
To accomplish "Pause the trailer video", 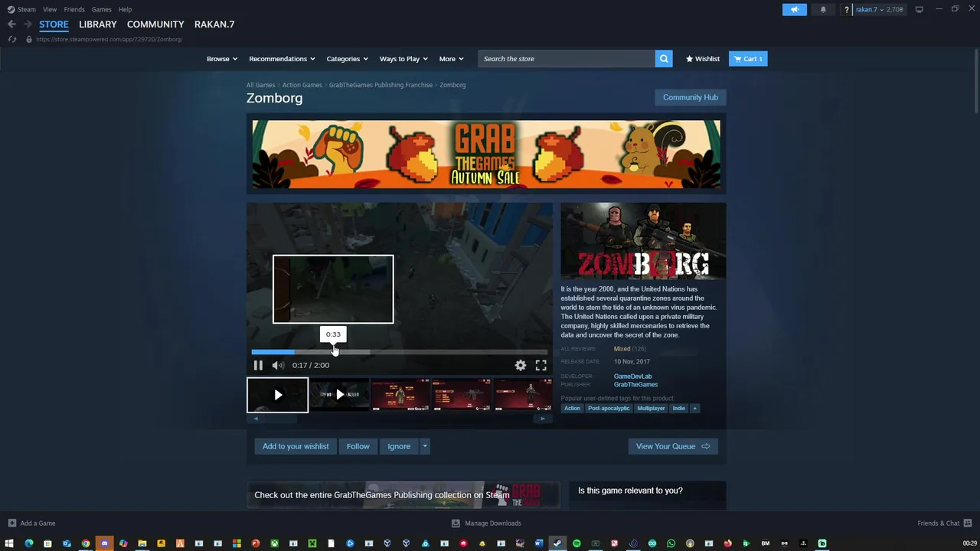I will click(258, 365).
